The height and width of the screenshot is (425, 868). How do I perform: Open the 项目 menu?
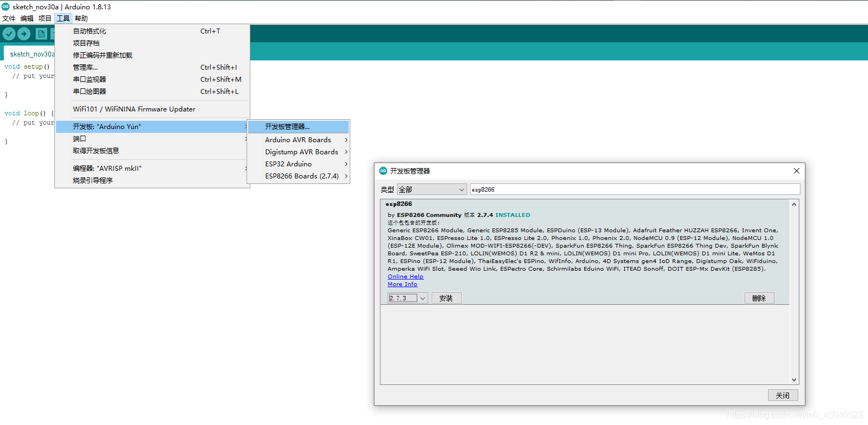tap(45, 18)
